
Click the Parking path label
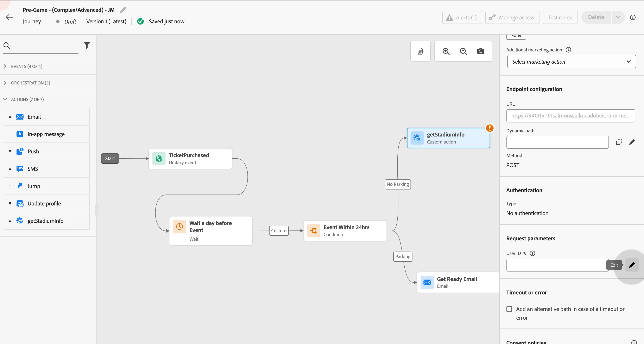click(x=403, y=256)
